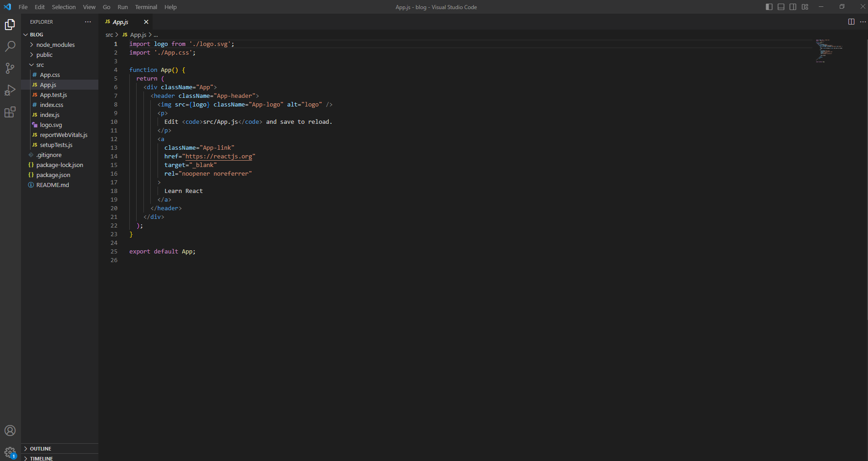Click 'function App() {' code line
This screenshot has width=868, height=461.
click(157, 70)
